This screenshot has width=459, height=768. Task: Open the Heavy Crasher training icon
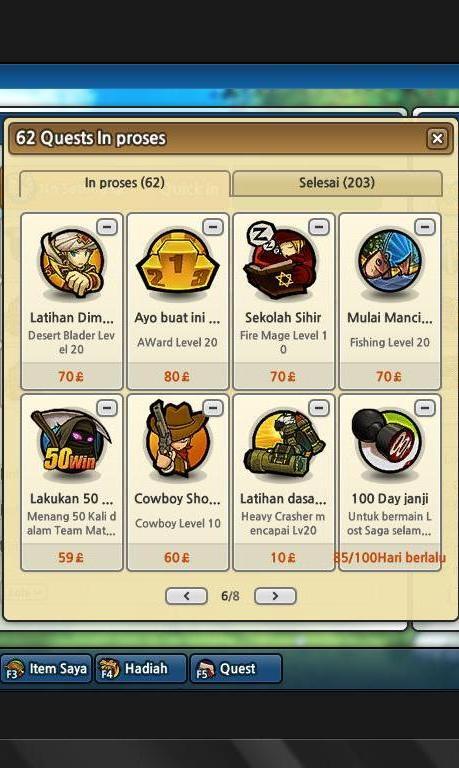(284, 445)
